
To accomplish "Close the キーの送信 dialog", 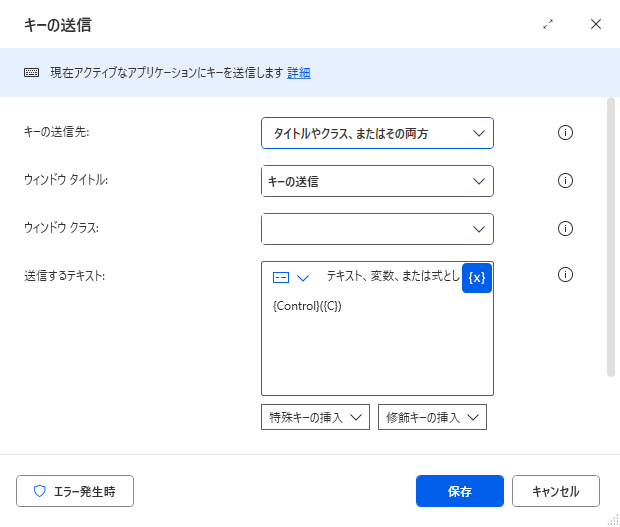I will 596,24.
